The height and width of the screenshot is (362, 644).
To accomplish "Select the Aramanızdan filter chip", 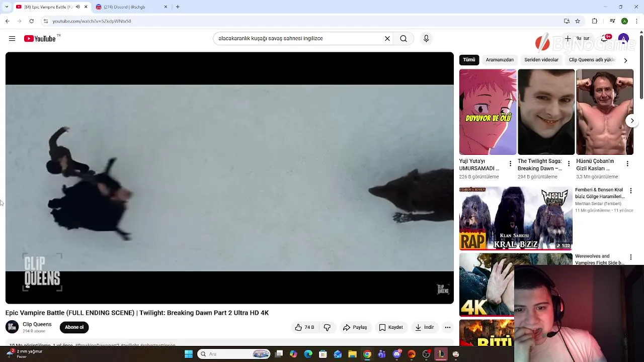I will 500,60.
